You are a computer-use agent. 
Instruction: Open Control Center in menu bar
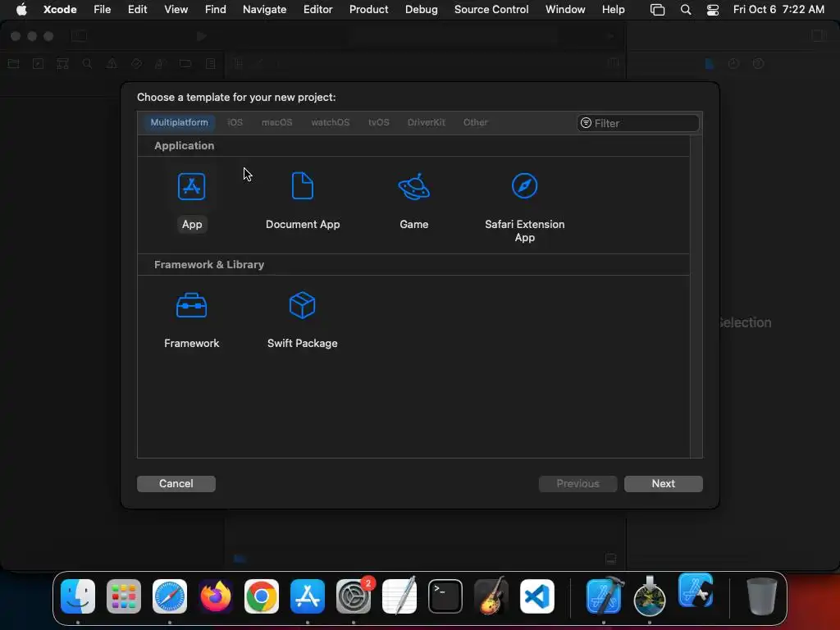coord(713,10)
